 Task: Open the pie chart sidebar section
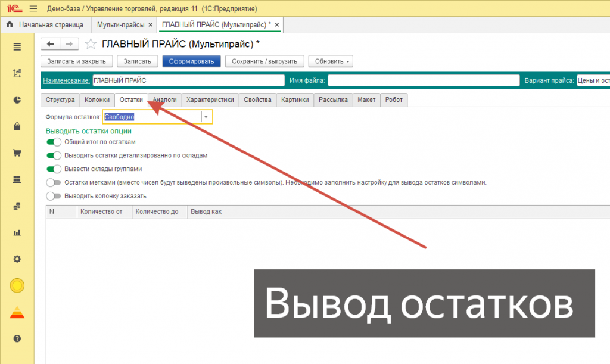[17, 100]
